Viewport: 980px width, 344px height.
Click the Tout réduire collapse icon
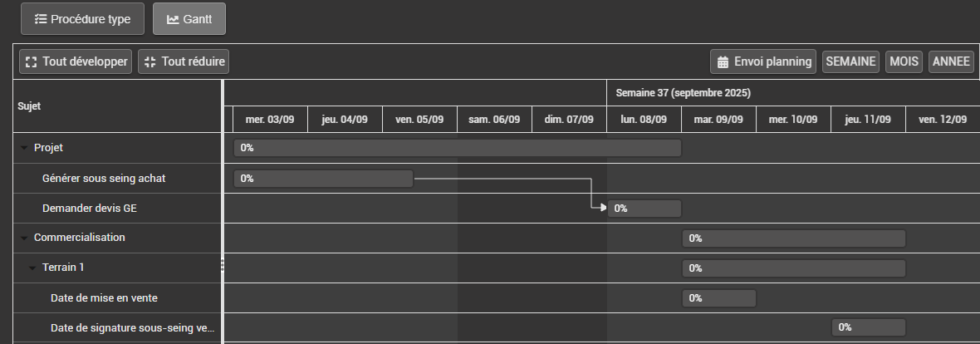coord(150,61)
